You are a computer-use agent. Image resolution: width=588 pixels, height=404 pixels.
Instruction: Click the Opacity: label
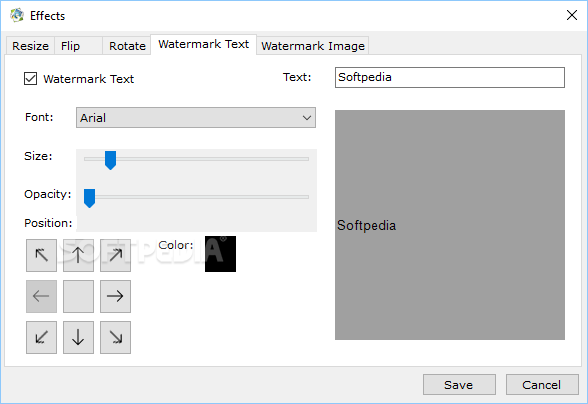coord(48,194)
